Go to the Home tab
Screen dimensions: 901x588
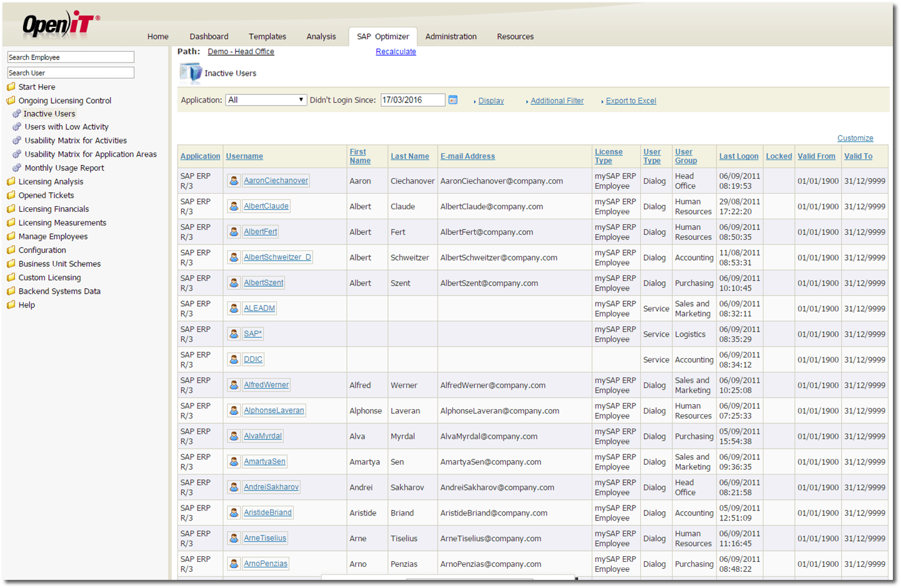158,37
